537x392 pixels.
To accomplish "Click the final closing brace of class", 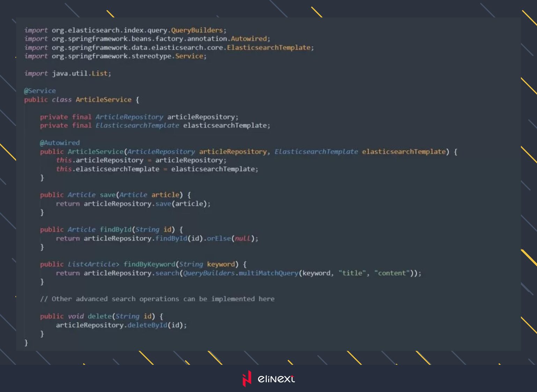I will 26,342.
